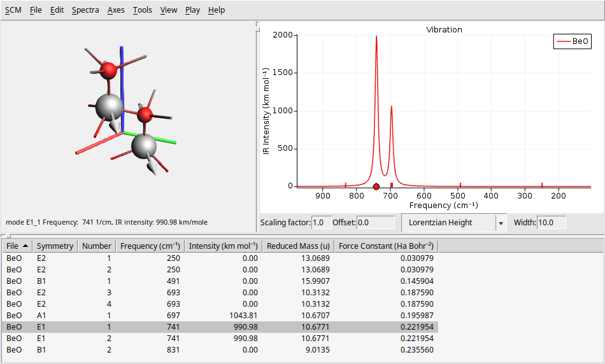Sort by Frequency column header
605x364 pixels.
(150, 246)
